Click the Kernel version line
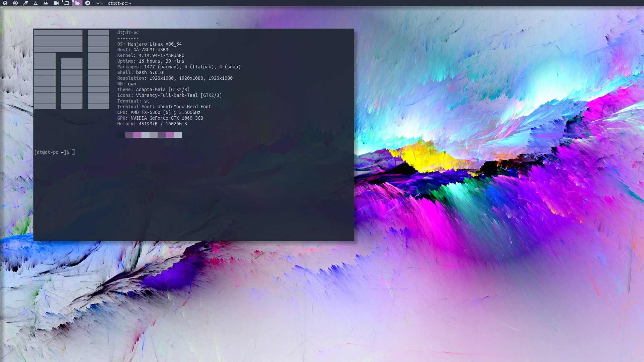 [151, 55]
